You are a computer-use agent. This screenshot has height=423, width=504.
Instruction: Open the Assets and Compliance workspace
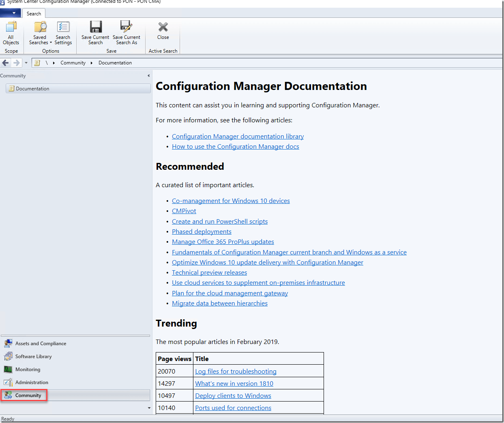pyautogui.click(x=41, y=344)
